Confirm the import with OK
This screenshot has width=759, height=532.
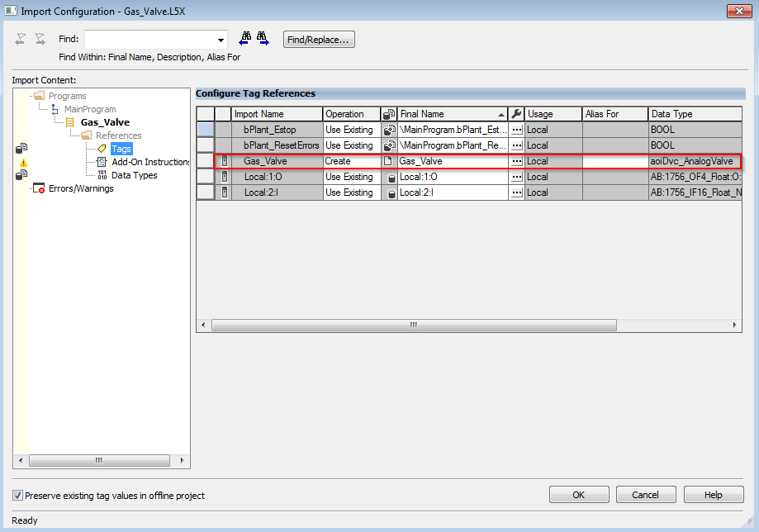tap(579, 495)
